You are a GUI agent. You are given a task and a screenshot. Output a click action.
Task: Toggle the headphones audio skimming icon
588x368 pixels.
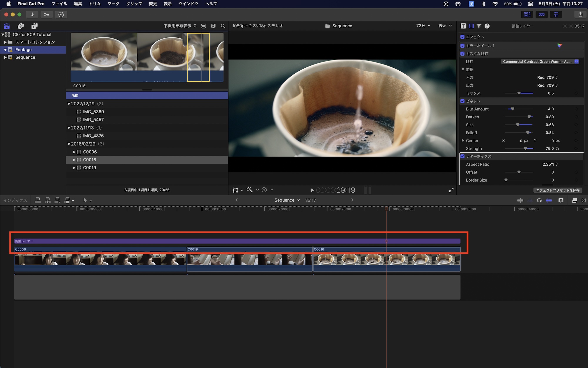539,200
